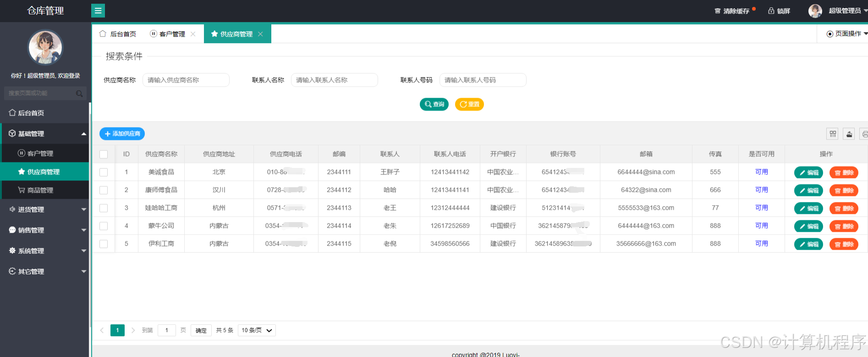Click the 添加供应商 button
This screenshot has height=357, width=868.
click(x=122, y=134)
